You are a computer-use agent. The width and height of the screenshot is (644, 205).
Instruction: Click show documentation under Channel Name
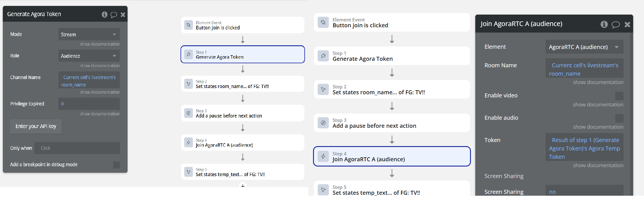(100, 92)
